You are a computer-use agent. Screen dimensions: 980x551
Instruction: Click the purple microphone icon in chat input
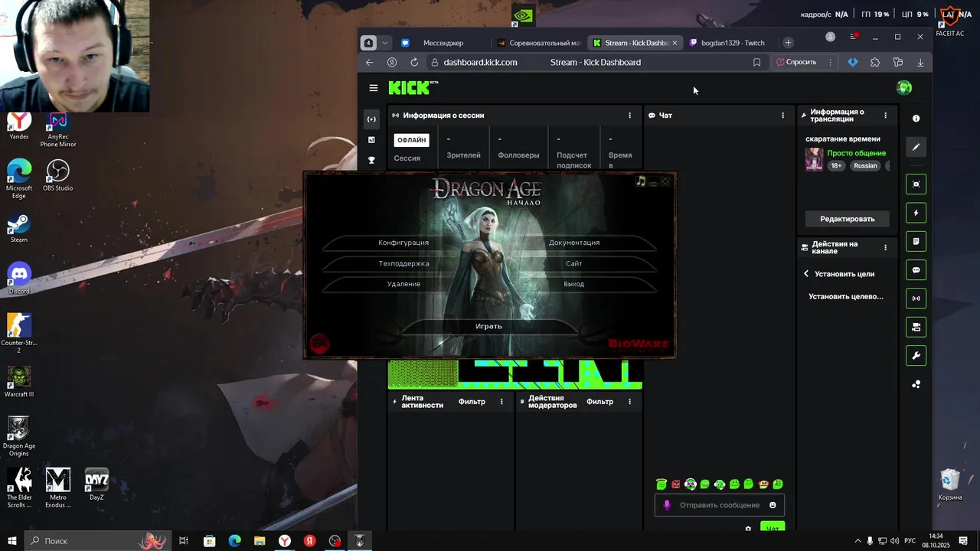point(667,505)
